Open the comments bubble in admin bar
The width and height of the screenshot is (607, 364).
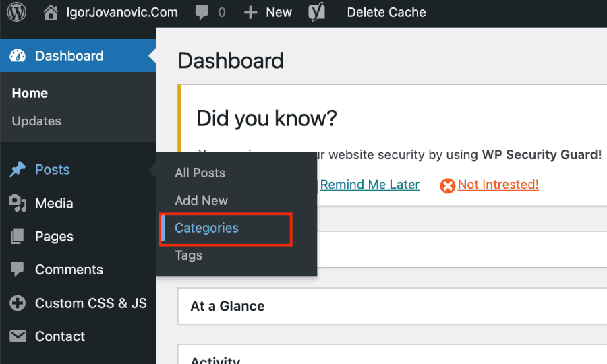coord(202,12)
